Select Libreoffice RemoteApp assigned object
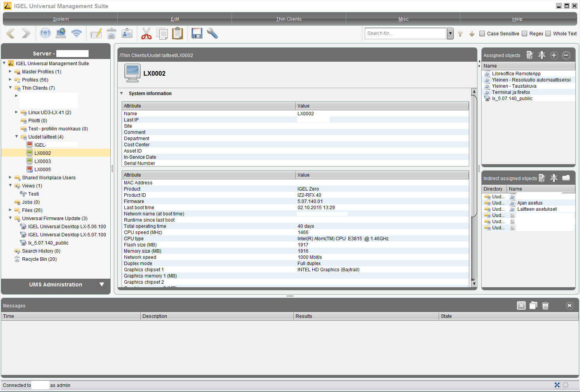The width and height of the screenshot is (580, 392). pos(516,73)
